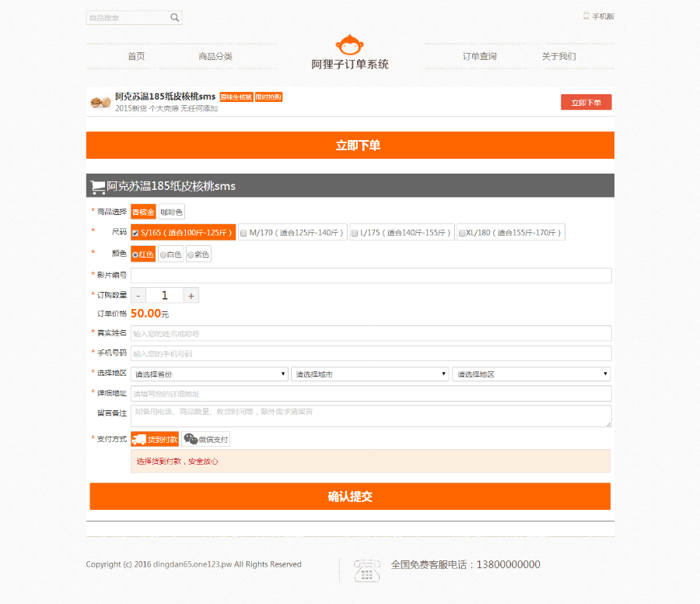The height and width of the screenshot is (604, 700).
Task: Click the 确认提交 submit button
Action: 349,497
